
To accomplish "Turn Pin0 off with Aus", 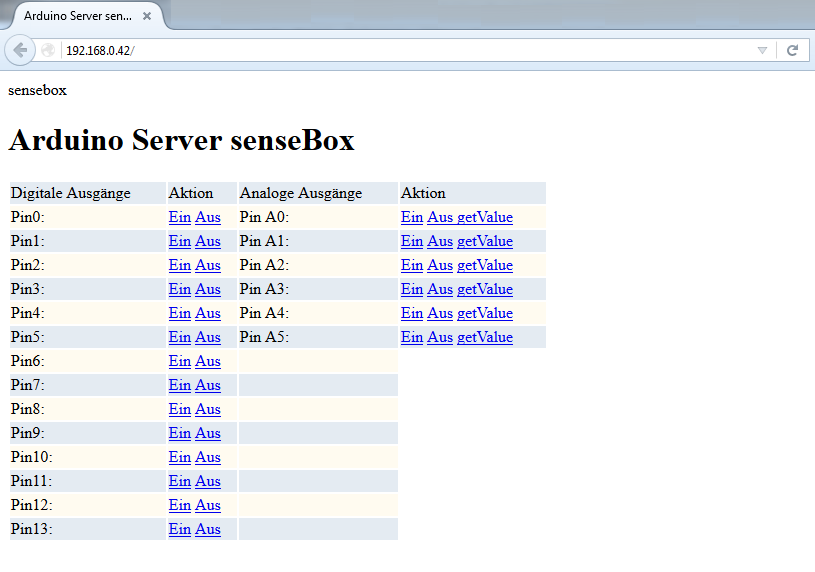I will coord(208,217).
